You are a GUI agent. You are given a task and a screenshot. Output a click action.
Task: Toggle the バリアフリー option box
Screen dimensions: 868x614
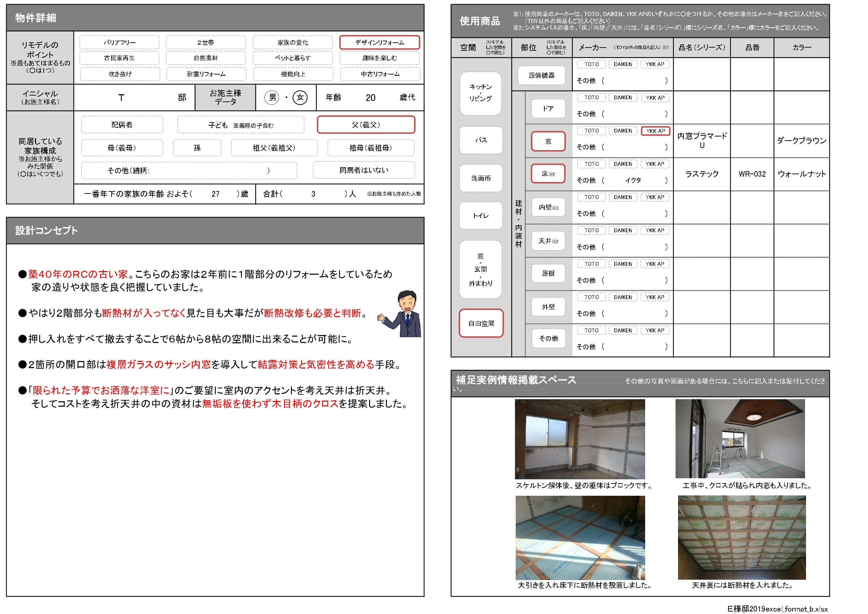(119, 42)
